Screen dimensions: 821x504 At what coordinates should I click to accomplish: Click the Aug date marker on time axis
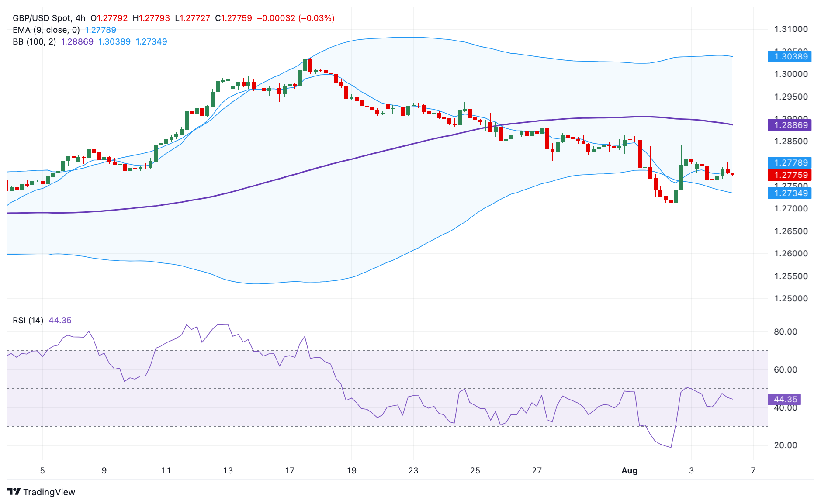(x=630, y=470)
